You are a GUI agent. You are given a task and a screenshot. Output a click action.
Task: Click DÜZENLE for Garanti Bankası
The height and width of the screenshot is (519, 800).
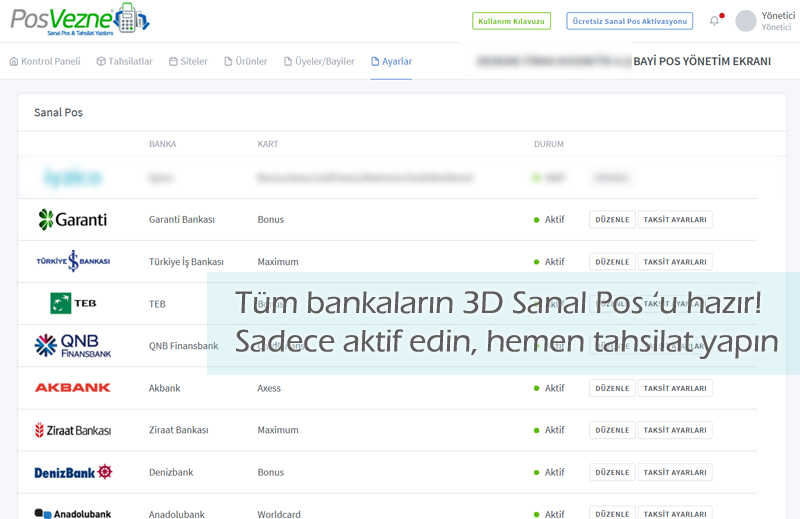[612, 219]
